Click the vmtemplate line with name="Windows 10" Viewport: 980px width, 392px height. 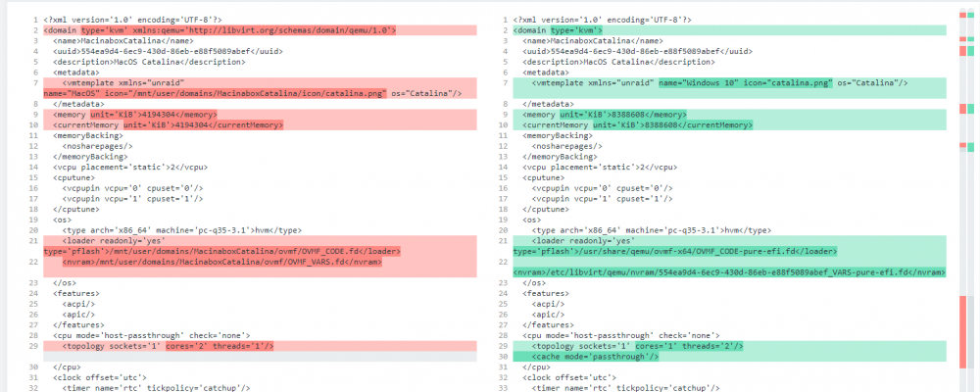point(729,88)
